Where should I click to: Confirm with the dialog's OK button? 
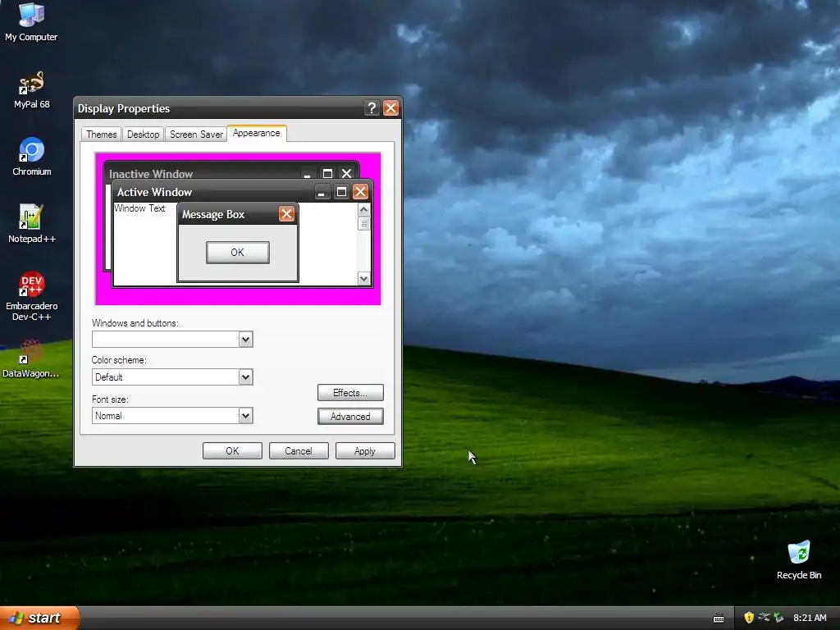(232, 451)
